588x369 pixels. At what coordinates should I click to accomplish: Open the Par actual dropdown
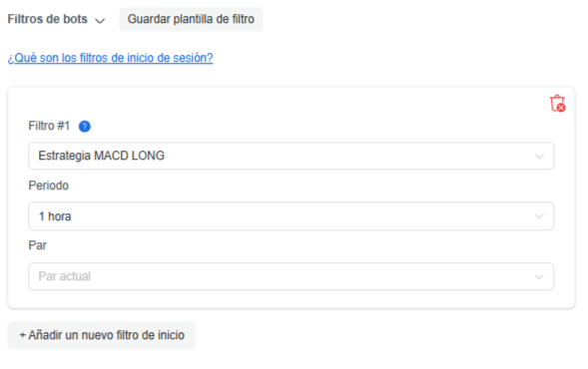[291, 276]
